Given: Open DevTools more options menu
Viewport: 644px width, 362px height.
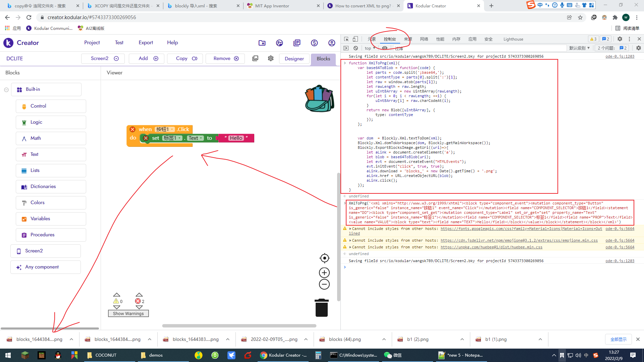Looking at the screenshot, I should tap(629, 39).
